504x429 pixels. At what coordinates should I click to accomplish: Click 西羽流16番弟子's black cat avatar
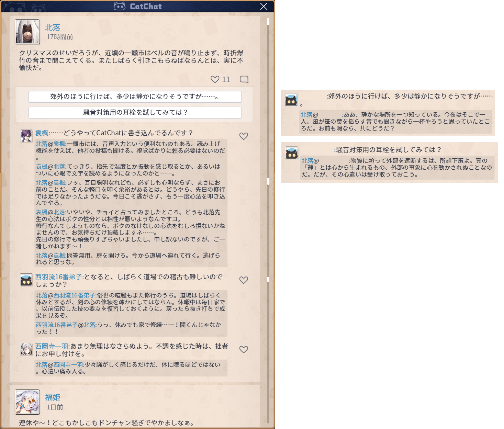26,280
